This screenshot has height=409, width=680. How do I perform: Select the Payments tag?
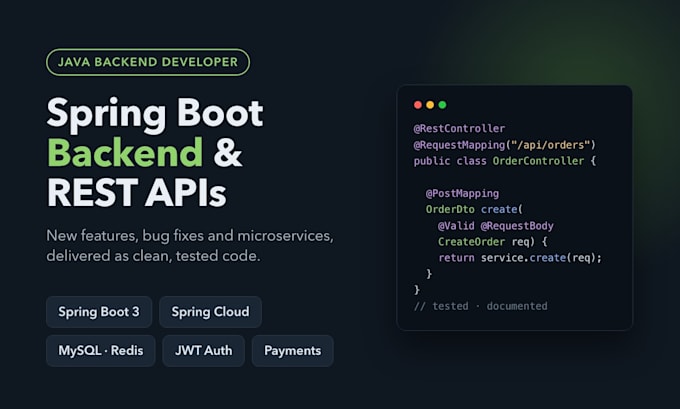(x=293, y=350)
